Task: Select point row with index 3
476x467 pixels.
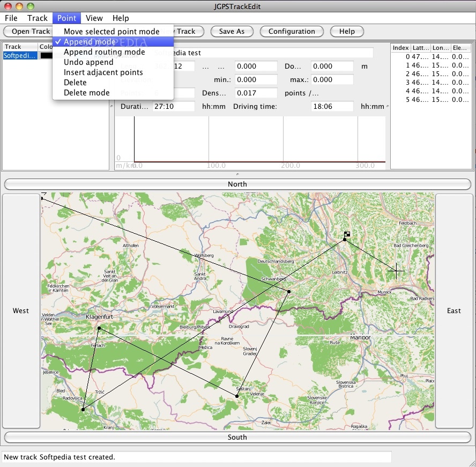Action: 431,82
